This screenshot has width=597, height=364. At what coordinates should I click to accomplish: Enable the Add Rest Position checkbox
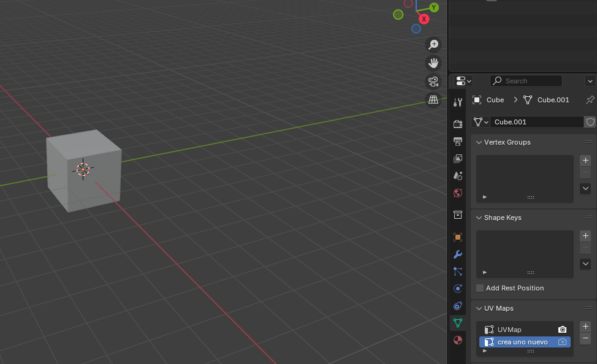(480, 288)
